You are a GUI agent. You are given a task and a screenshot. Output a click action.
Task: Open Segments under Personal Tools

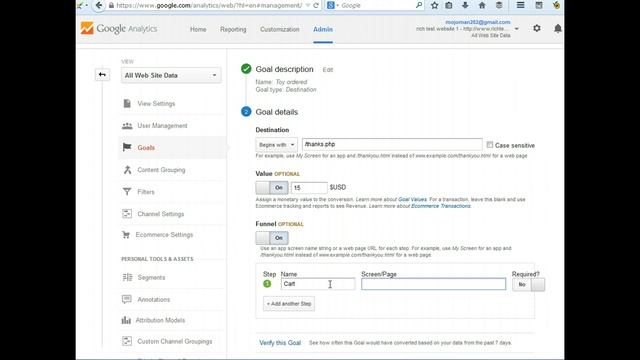(151, 278)
